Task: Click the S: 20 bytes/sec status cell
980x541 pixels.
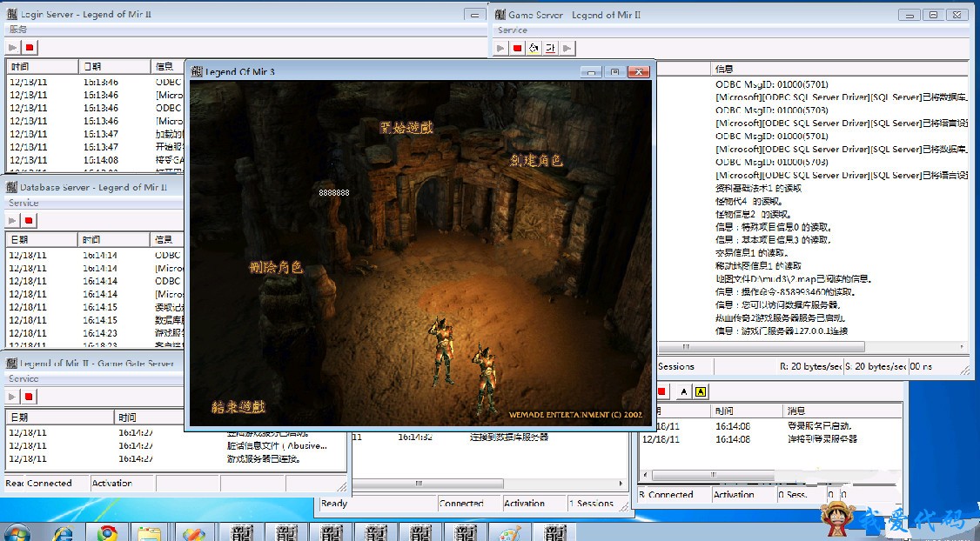Action: (x=876, y=367)
